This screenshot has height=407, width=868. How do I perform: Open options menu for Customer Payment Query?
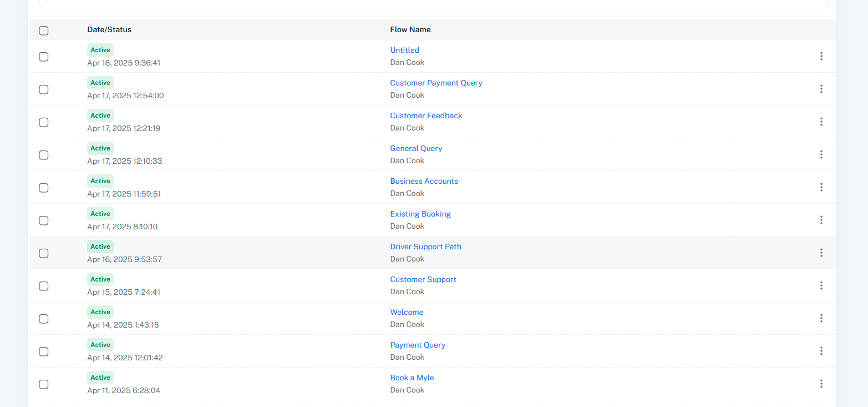pyautogui.click(x=821, y=89)
